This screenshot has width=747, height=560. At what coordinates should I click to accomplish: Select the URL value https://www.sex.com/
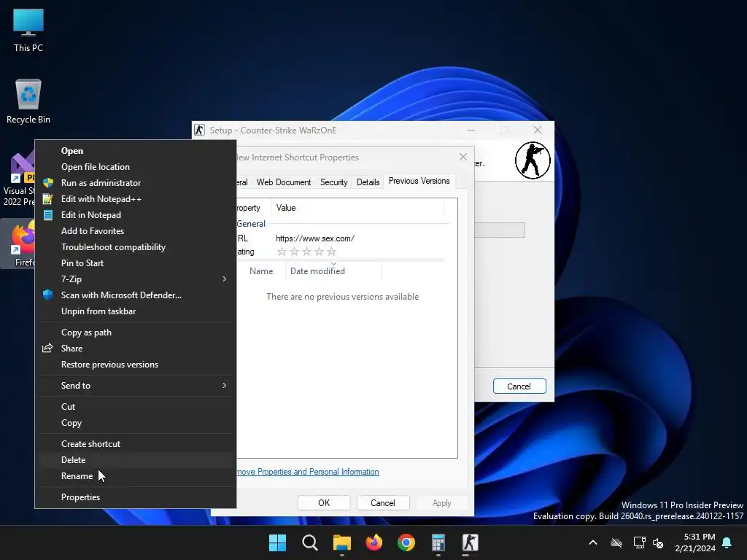click(315, 238)
